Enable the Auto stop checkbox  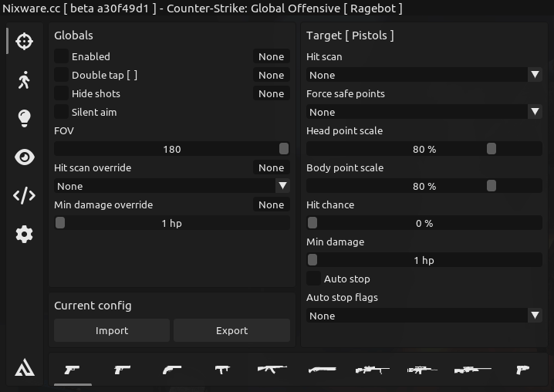click(313, 279)
